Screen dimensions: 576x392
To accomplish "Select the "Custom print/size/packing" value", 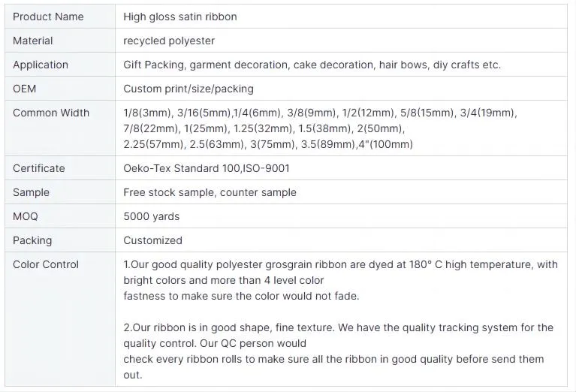I will [188, 89].
